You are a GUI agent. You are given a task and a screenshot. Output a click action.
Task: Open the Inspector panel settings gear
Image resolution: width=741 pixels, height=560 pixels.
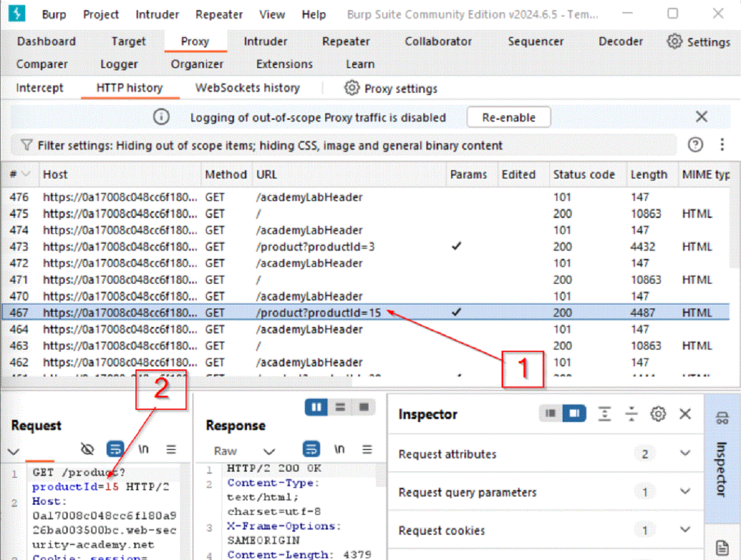tap(658, 414)
